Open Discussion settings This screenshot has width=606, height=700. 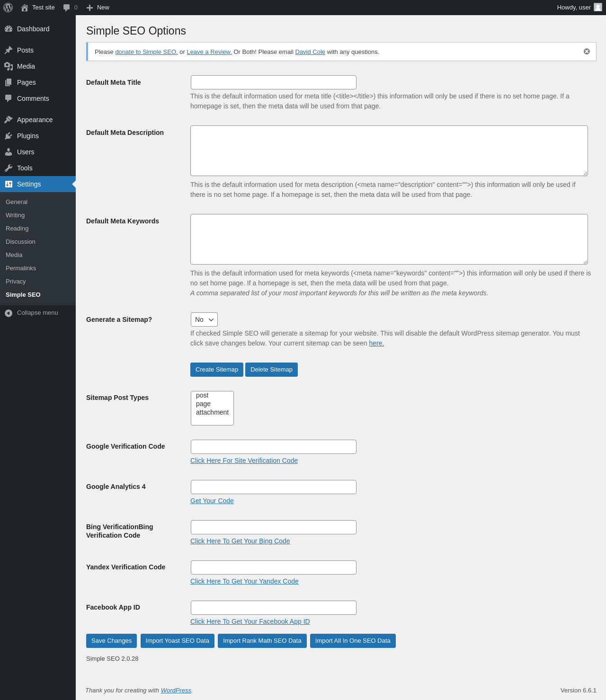(x=20, y=242)
